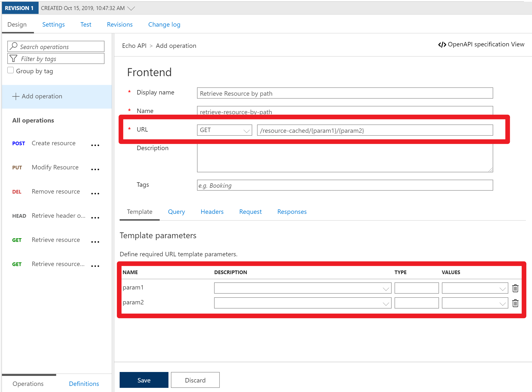The width and height of the screenshot is (532, 392).
Task: Open more options for Create resource
Action: pyautogui.click(x=95, y=145)
